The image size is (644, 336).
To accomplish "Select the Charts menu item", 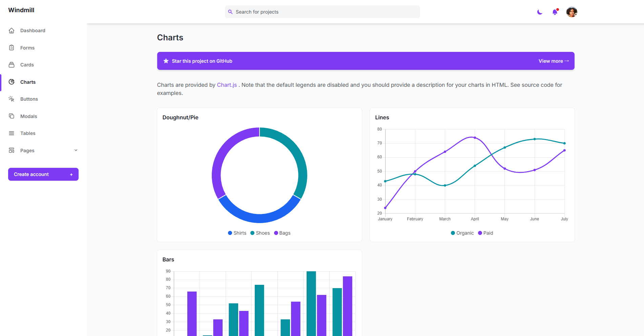I will tap(28, 82).
